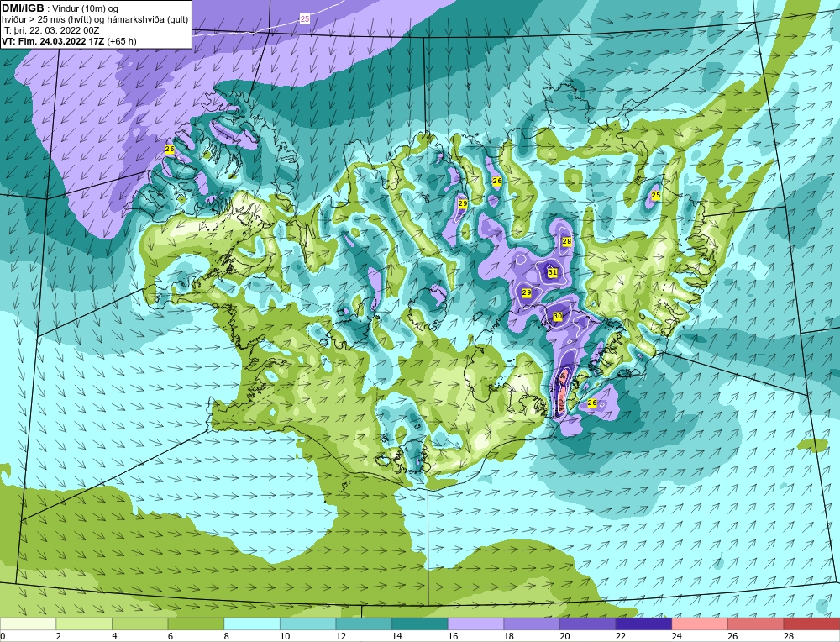The height and width of the screenshot is (642, 840).
Task: Click the 14–16 m/s dark teal legend swatch
Action: 419,624
